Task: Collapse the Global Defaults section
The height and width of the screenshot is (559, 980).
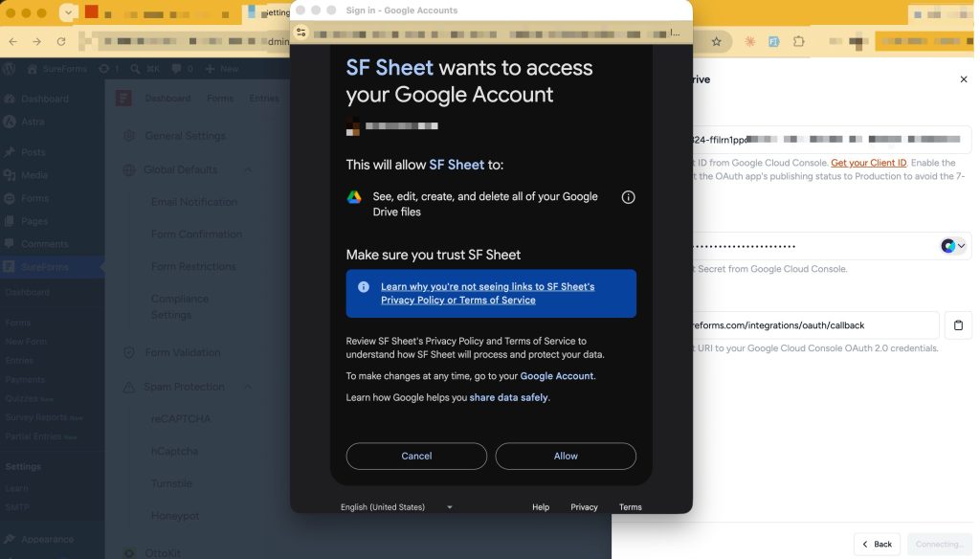Action: coord(248,170)
